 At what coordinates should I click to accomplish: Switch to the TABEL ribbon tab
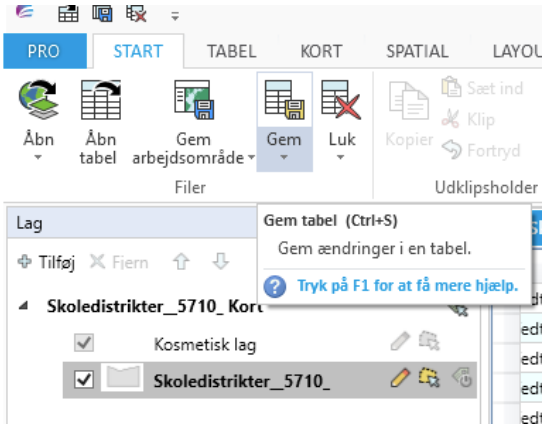(x=231, y=52)
